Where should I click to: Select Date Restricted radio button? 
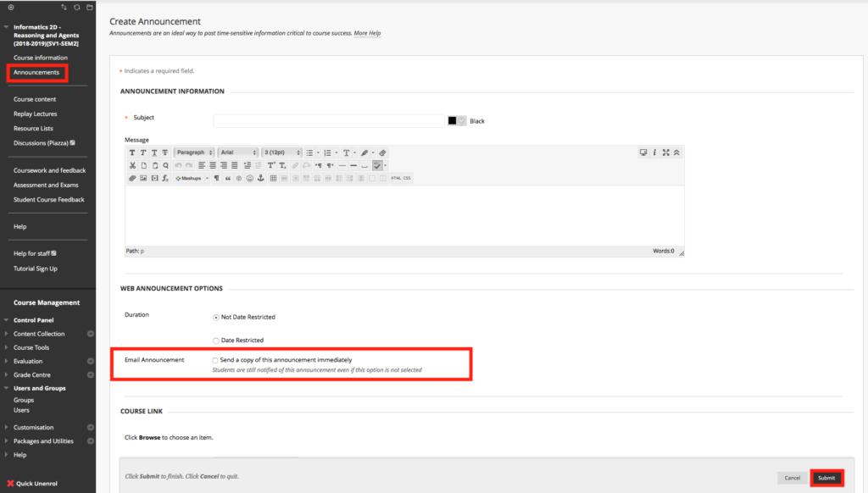click(216, 341)
